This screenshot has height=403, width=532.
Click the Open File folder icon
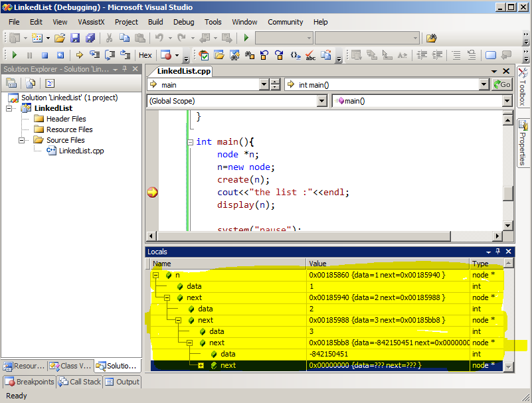point(60,38)
